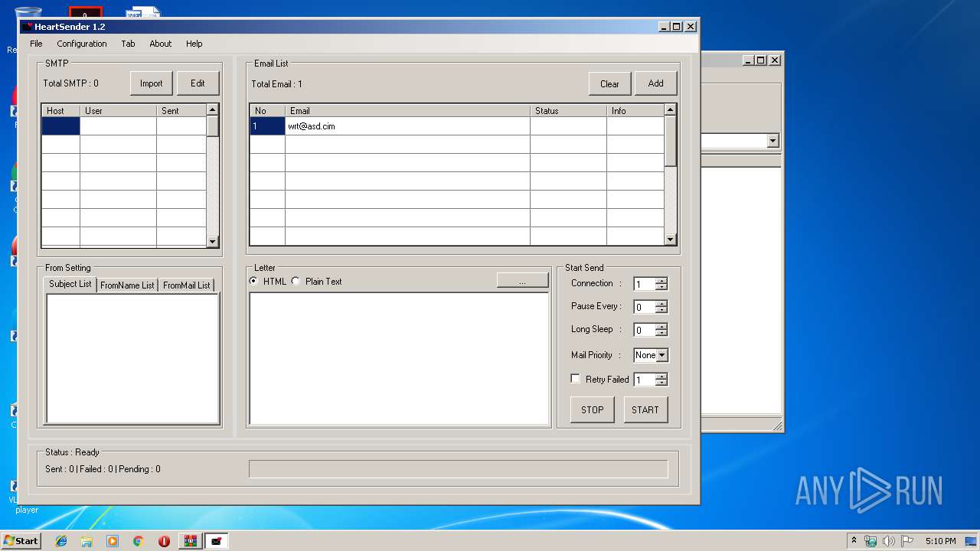Open the Help menu
980x551 pixels.
pyautogui.click(x=194, y=44)
